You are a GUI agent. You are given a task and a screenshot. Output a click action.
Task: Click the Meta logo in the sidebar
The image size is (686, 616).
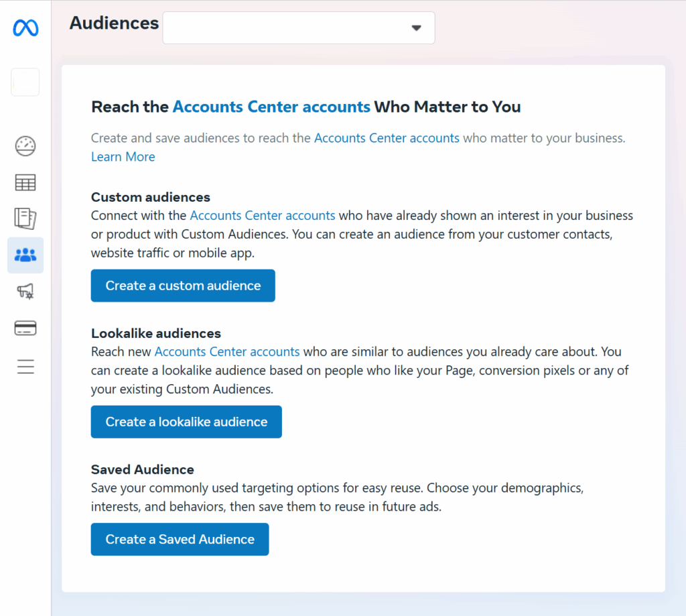tap(25, 27)
